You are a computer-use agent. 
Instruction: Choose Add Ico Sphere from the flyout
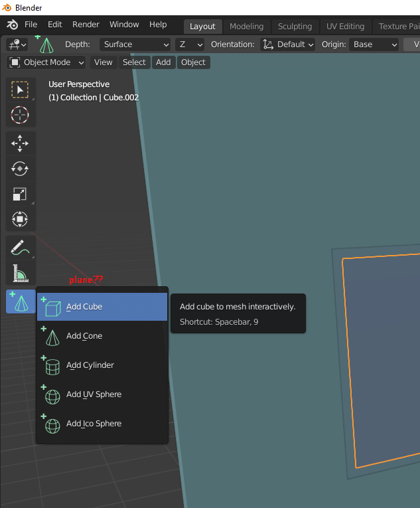pyautogui.click(x=102, y=424)
